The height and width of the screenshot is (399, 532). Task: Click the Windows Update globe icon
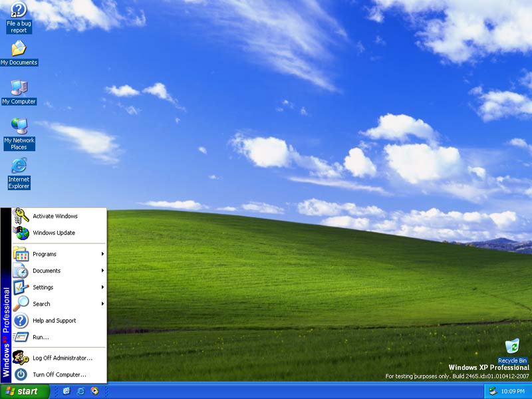coord(21,233)
